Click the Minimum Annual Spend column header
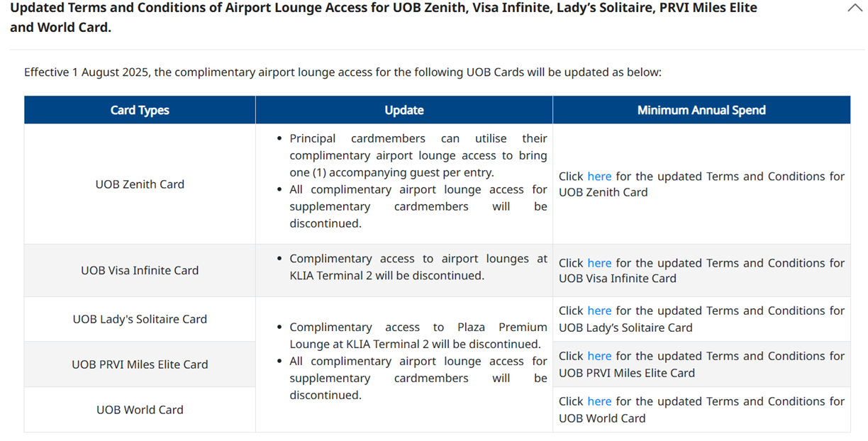This screenshot has height=441, width=868. click(x=701, y=110)
